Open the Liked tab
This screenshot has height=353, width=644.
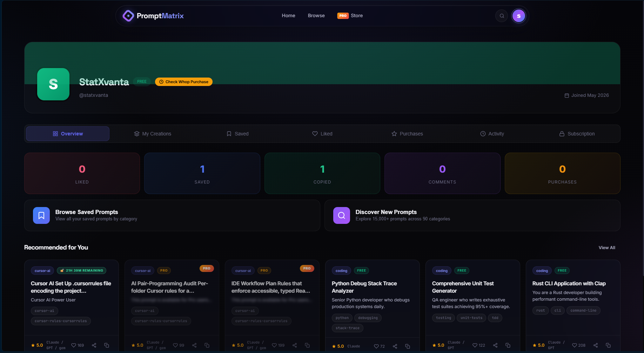322,134
